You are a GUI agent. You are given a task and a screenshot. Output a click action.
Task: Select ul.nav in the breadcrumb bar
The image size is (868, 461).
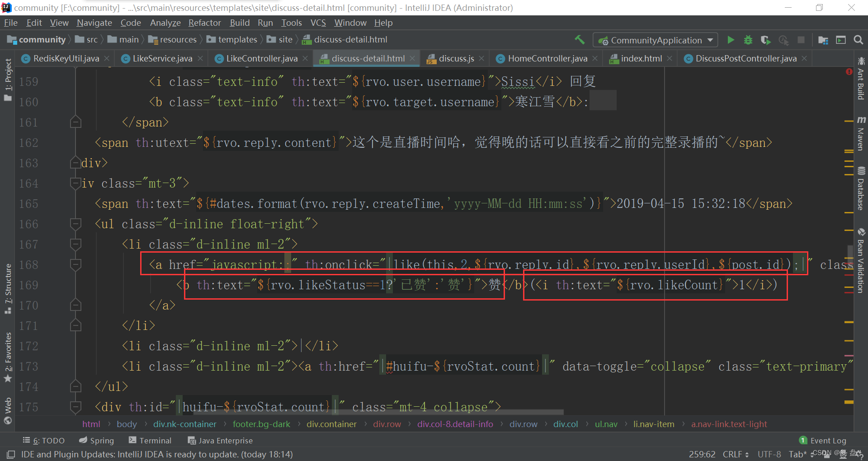click(606, 424)
